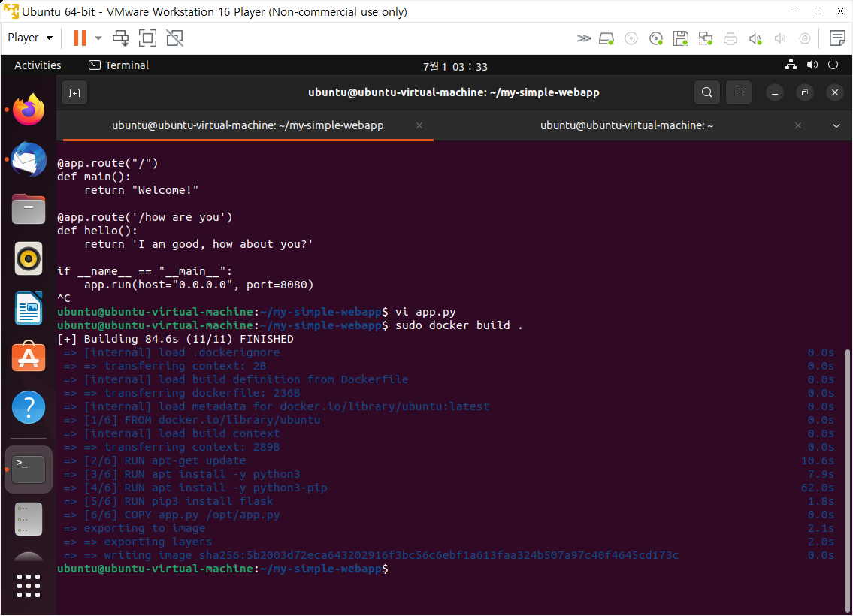This screenshot has width=853, height=616.
Task: Click the camera device icon in VMware toolbar
Action: tap(805, 38)
